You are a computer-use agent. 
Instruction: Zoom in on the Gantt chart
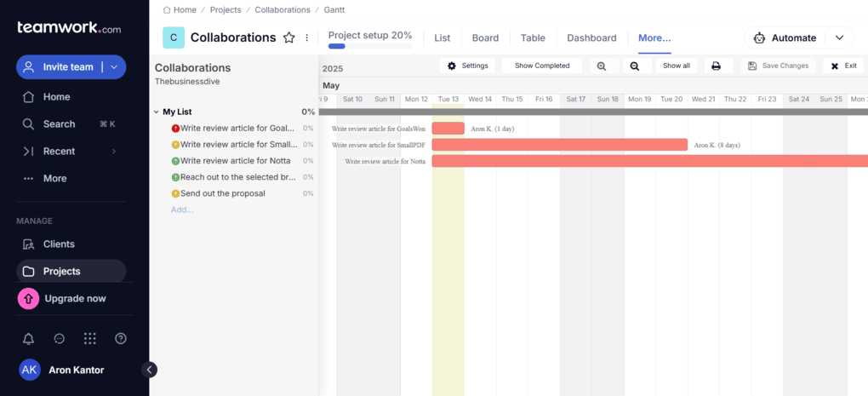pos(602,66)
